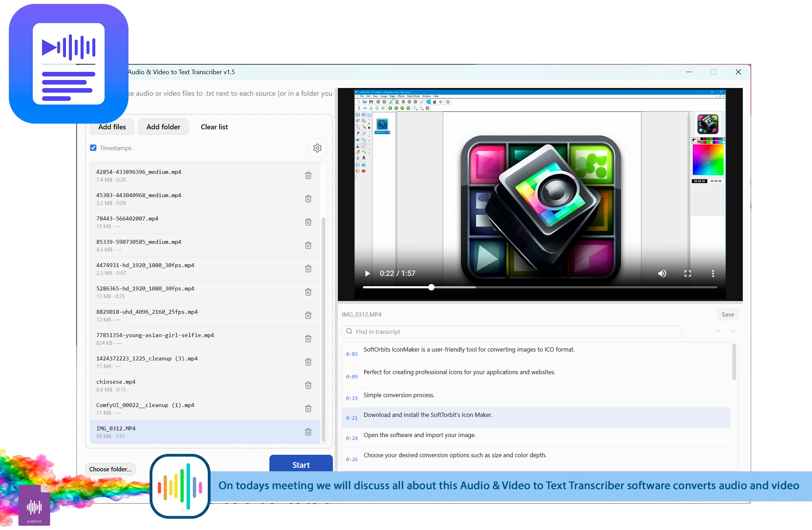
Task: Click the transcript panel scrollbar
Action: [x=734, y=362]
